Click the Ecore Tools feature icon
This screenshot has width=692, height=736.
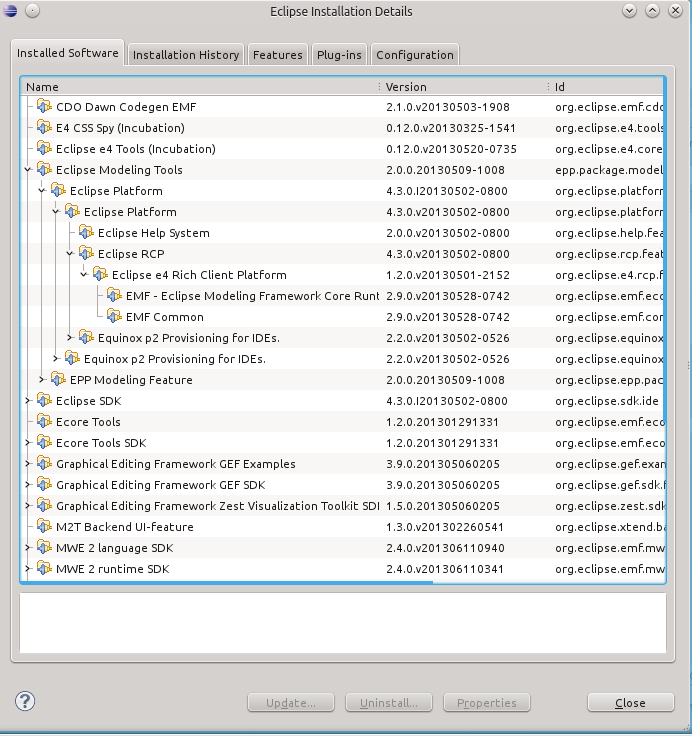(44, 422)
